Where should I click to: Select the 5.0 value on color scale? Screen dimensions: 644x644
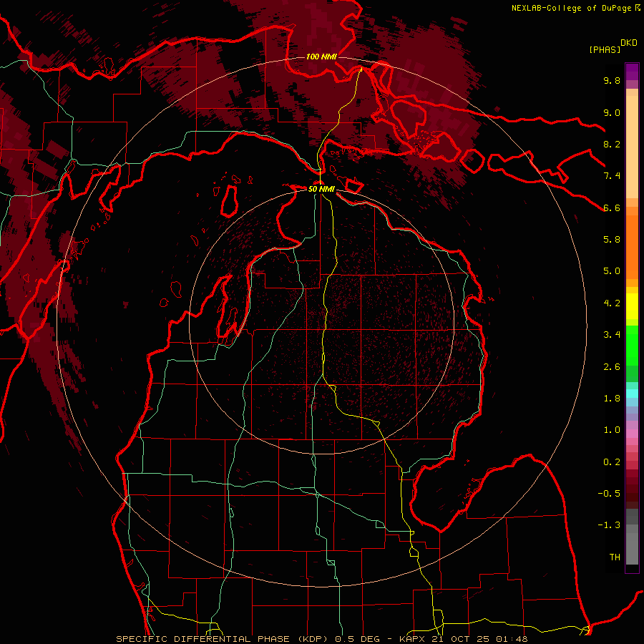612,271
